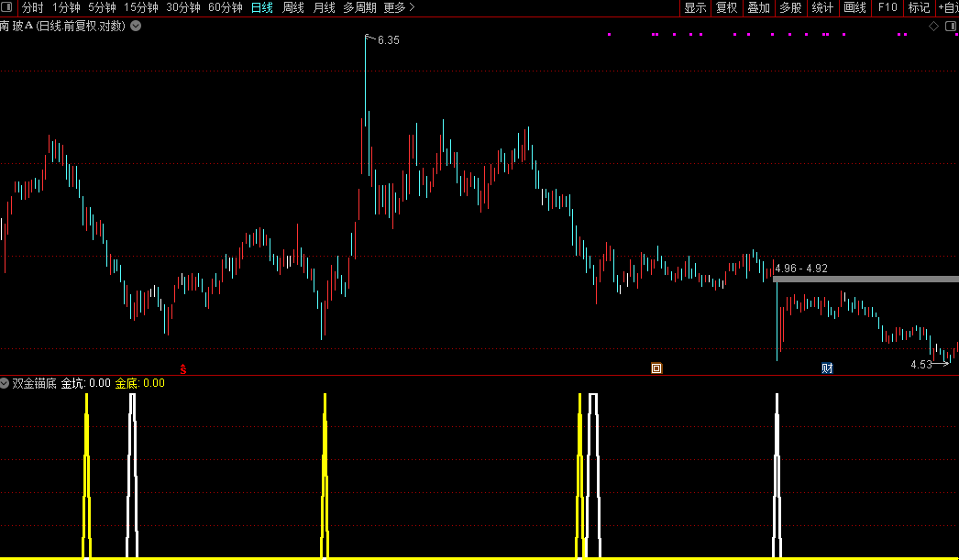The height and width of the screenshot is (560, 959).
Task: Click the 显示 display button
Action: [x=695, y=7]
